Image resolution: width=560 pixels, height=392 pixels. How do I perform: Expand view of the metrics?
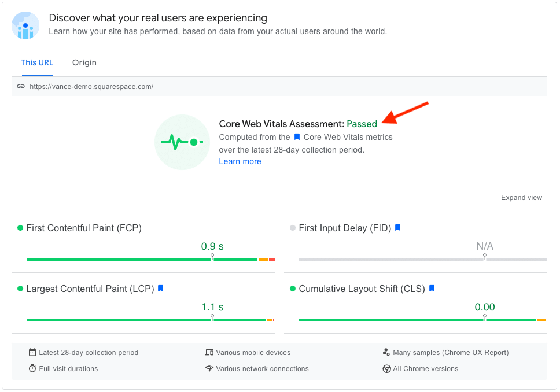[x=521, y=198]
